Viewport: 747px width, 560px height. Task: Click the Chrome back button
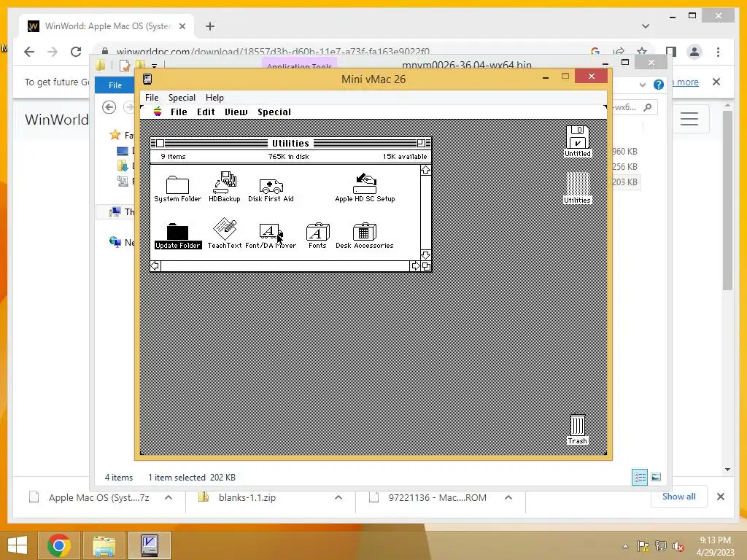point(29,52)
